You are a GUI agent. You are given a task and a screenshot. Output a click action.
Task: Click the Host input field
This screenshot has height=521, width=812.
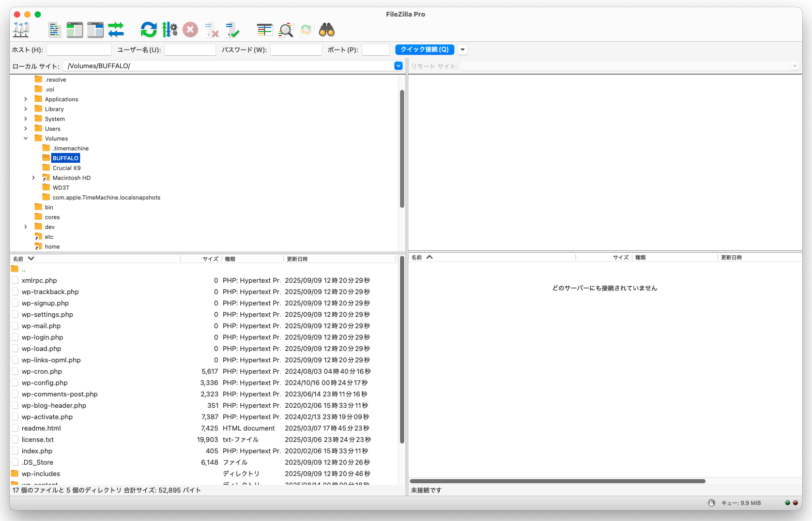coord(79,50)
